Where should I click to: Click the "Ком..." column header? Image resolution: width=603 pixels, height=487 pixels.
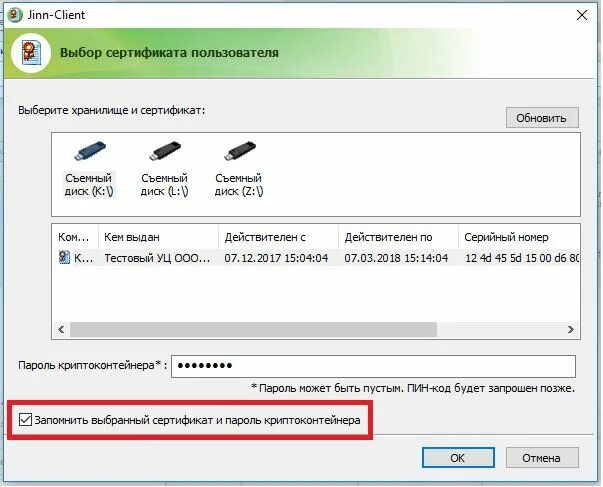click(75, 237)
